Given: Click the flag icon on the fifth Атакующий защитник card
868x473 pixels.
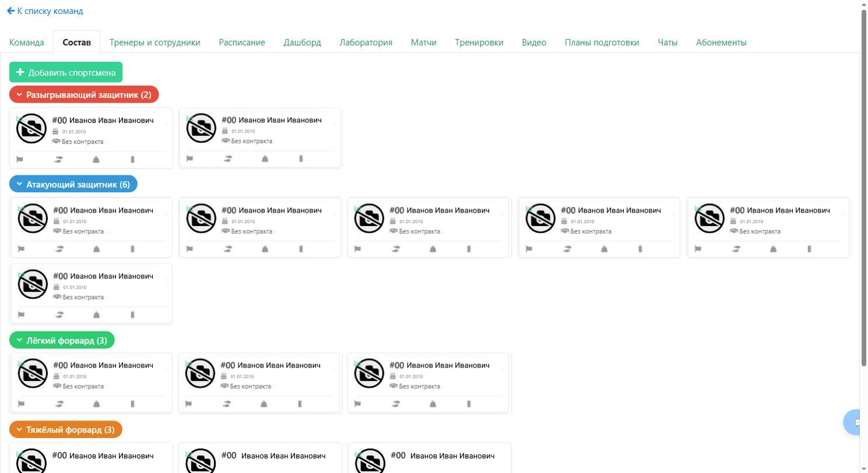Looking at the screenshot, I should pyautogui.click(x=698, y=249).
